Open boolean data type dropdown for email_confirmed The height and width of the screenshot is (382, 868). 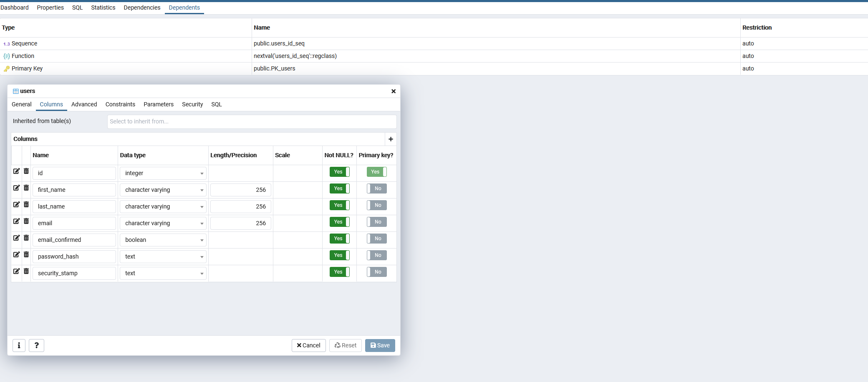pyautogui.click(x=163, y=240)
